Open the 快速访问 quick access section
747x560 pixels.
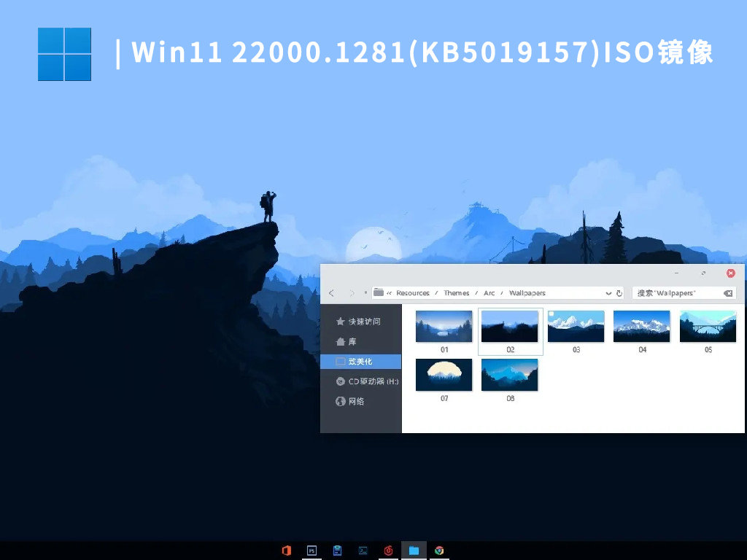361,321
